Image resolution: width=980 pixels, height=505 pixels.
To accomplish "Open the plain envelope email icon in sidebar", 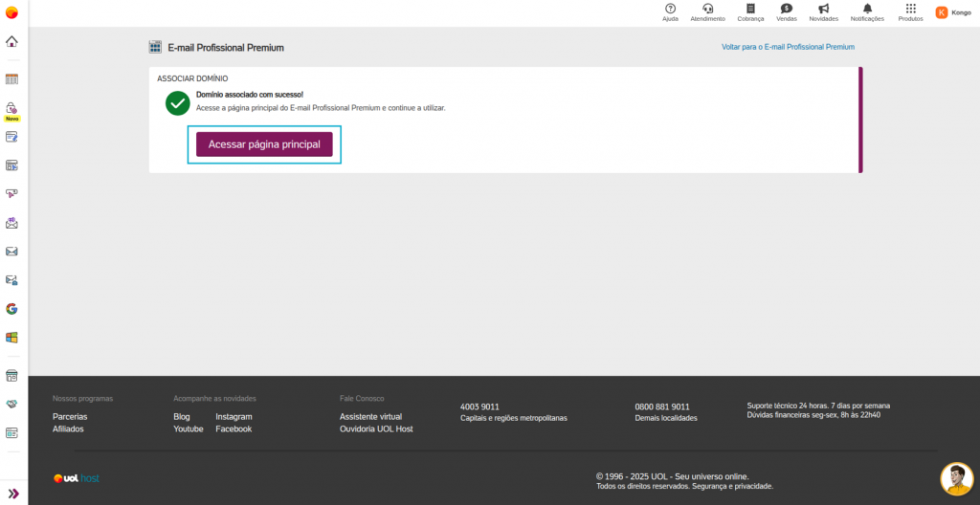I will point(11,252).
